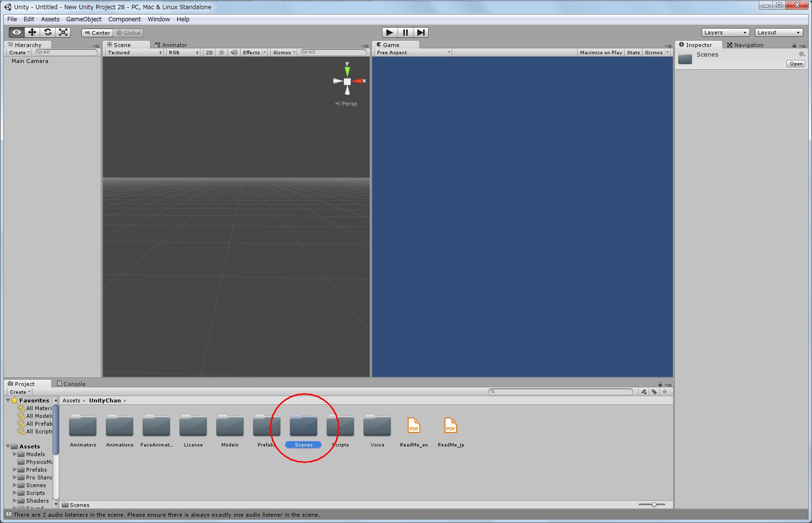Click the Step frame button
The image size is (812, 523).
(421, 32)
